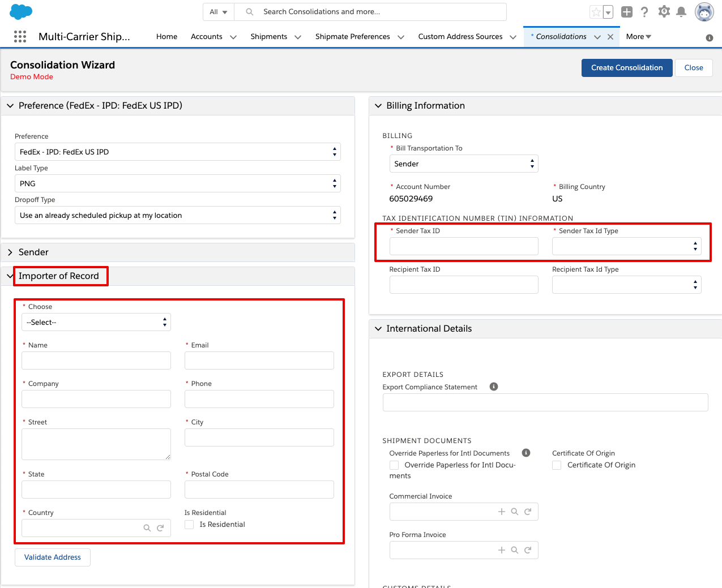Click the Email input field

259,360
